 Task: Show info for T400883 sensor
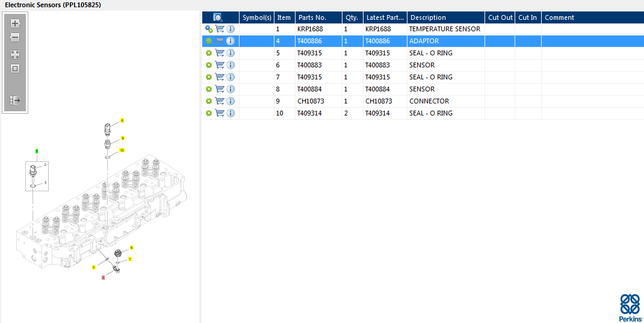click(231, 65)
